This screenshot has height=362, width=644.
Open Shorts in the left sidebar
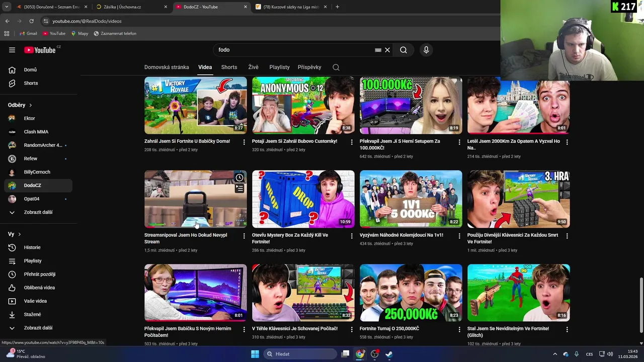pos(38,83)
